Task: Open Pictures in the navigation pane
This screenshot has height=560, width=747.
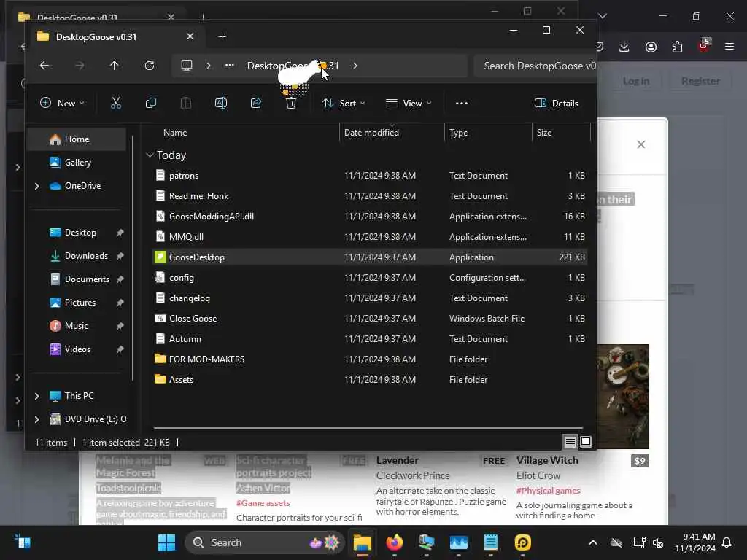Action: tap(80, 303)
